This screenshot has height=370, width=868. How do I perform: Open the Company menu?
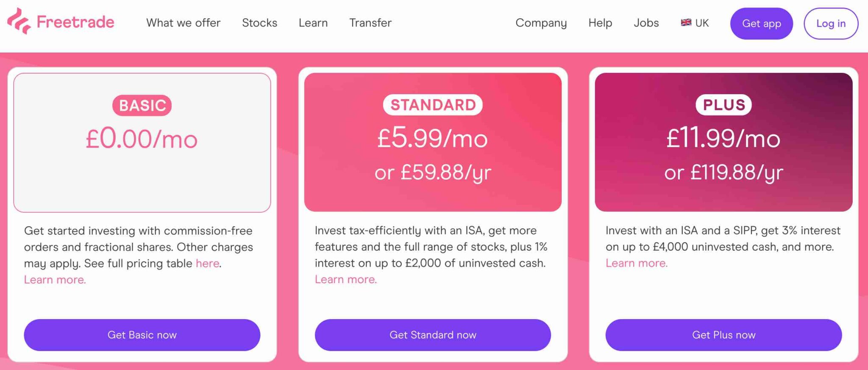point(541,23)
